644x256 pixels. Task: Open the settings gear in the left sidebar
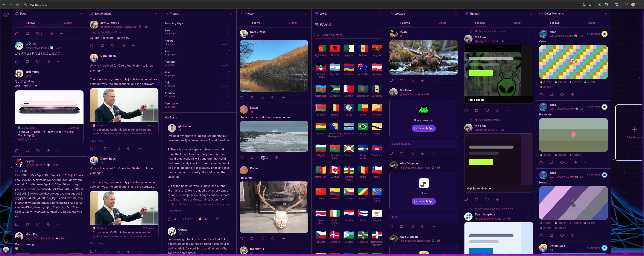point(6,233)
